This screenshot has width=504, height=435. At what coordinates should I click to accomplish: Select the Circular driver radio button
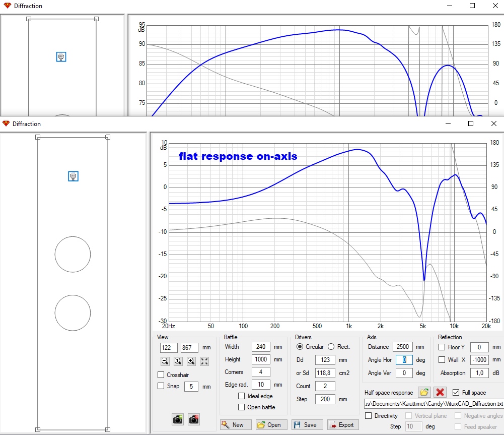300,346
